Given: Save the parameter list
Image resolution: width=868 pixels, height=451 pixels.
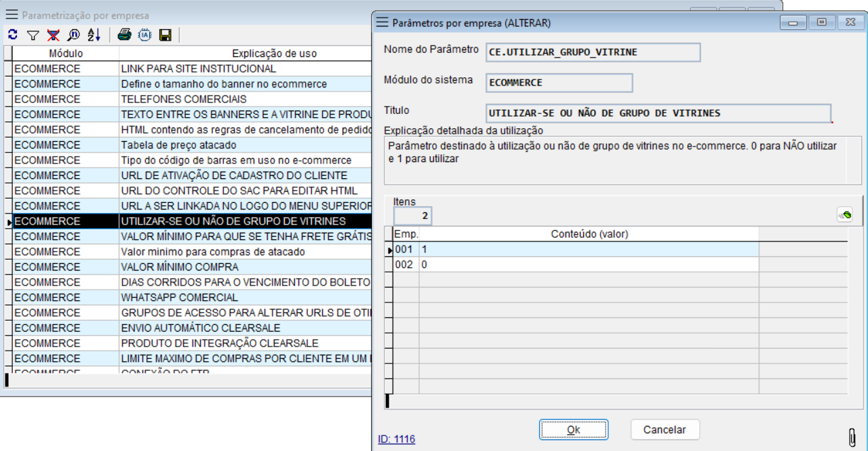Looking at the screenshot, I should (164, 35).
